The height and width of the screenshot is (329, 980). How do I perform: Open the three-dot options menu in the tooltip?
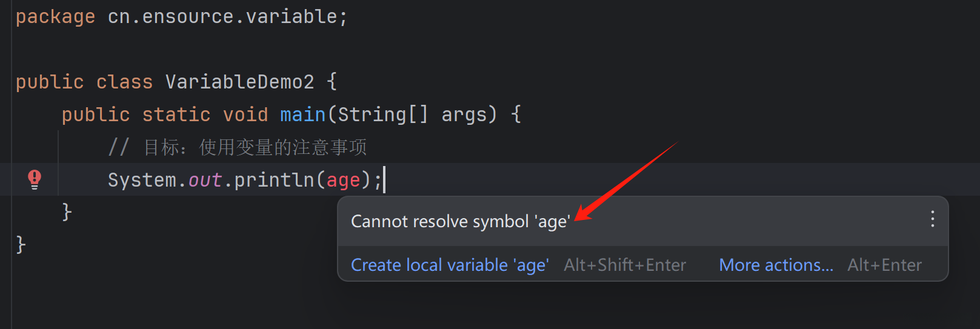(932, 219)
